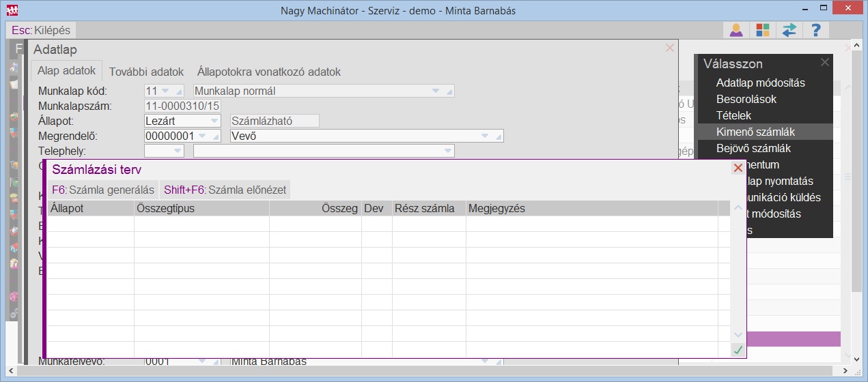Viewport: 868px width, 382px height.
Task: Open the Állapotokra vonatkozó adatok tab
Action: (x=268, y=72)
